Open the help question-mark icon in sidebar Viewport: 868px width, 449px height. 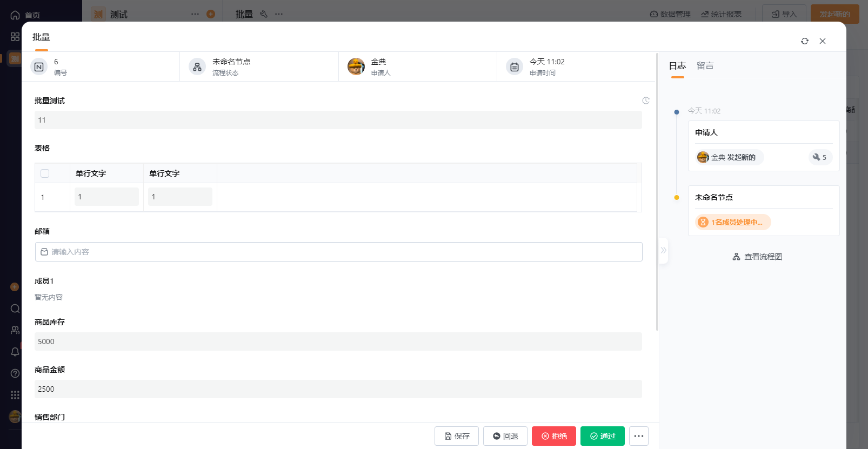coord(15,373)
